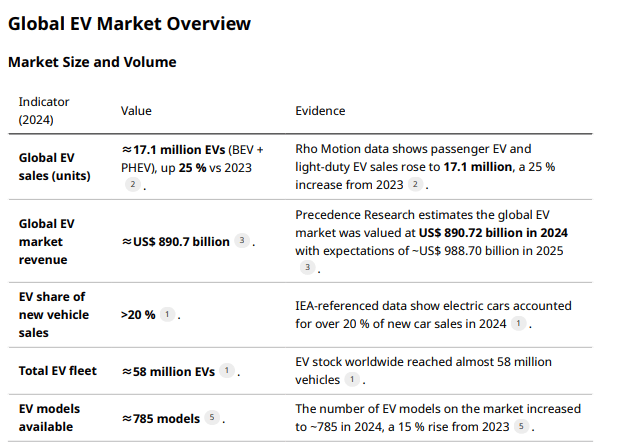Select the Global EV sales (units) row label

[x=54, y=167]
